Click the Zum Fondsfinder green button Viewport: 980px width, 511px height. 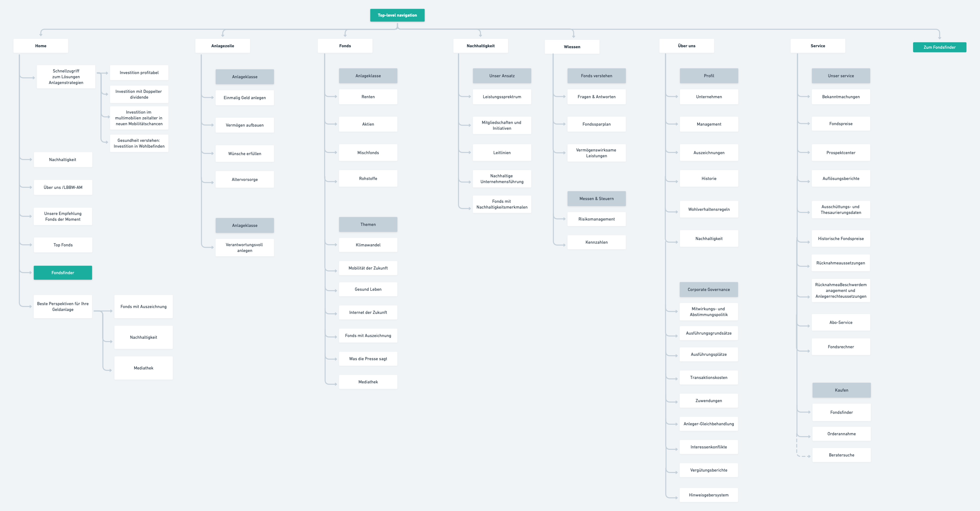[x=939, y=47]
